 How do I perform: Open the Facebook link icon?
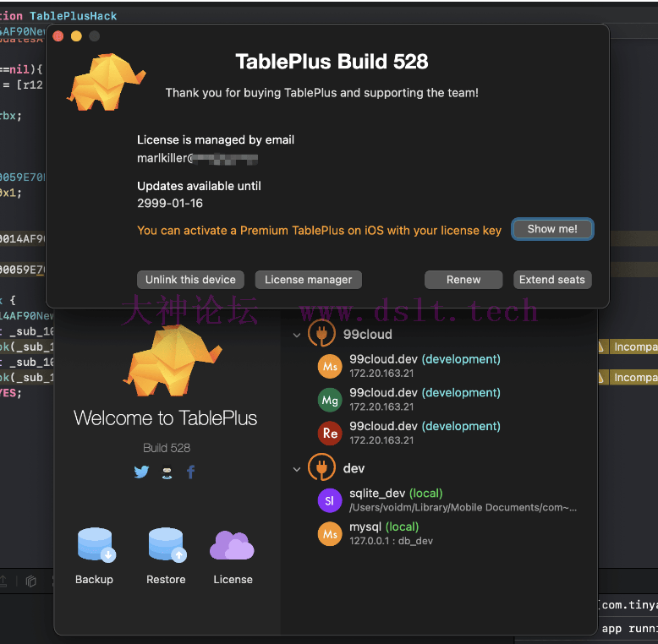click(191, 472)
